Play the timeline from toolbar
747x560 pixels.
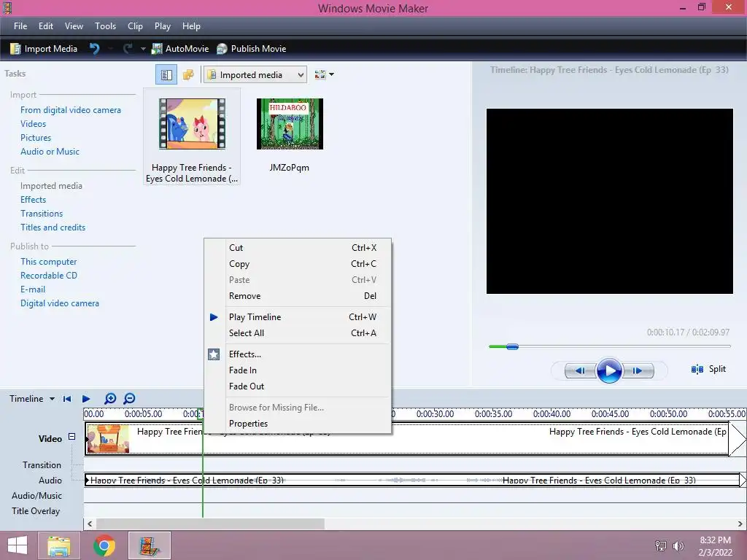point(86,399)
